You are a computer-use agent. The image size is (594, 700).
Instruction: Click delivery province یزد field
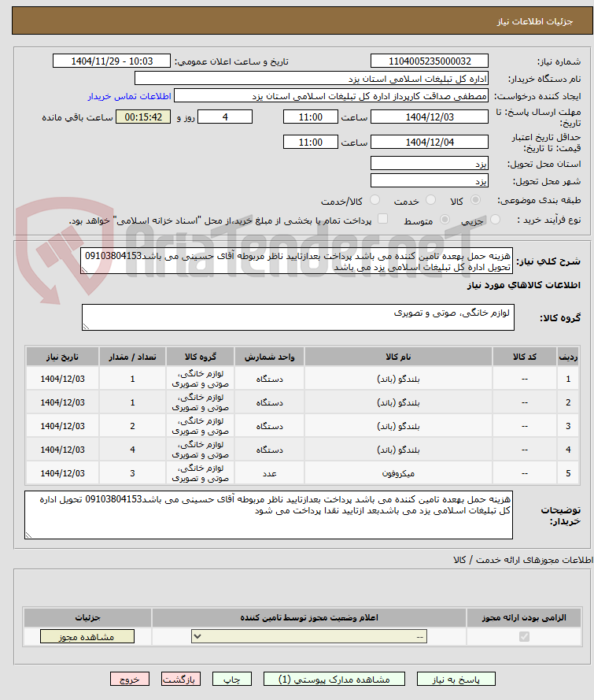point(430,164)
